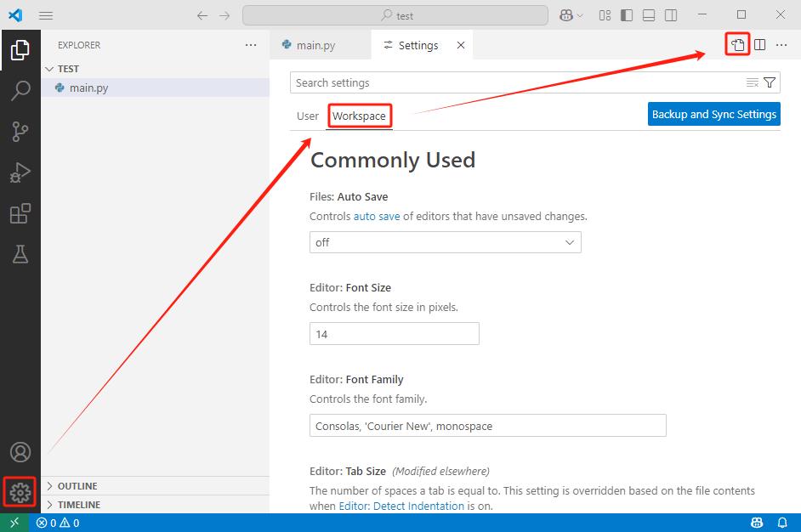Click the Editor: Font Family setting title
This screenshot has height=532, width=801.
coord(356,379)
